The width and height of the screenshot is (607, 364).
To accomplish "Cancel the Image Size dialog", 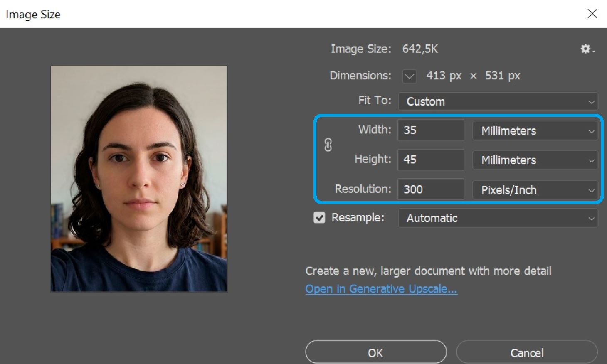I will pos(527,352).
